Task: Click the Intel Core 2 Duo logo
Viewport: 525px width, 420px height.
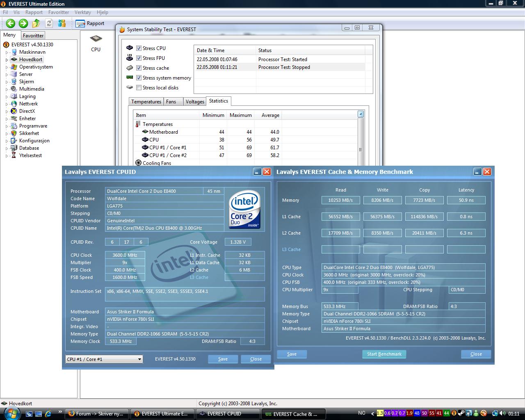Action: click(x=245, y=209)
